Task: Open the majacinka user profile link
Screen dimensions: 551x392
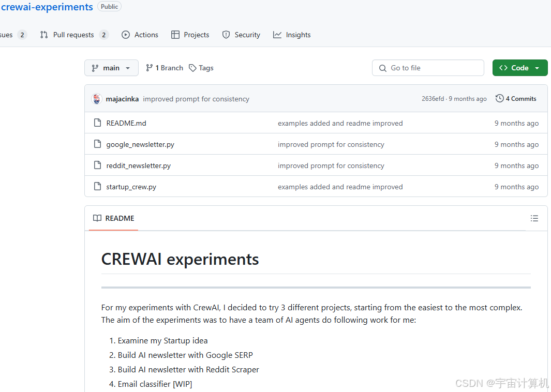Action: coord(122,99)
